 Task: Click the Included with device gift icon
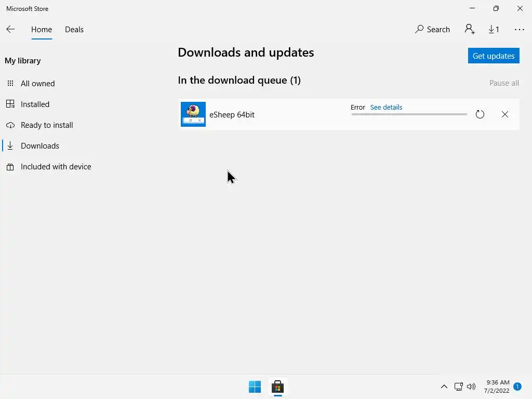pyautogui.click(x=10, y=167)
